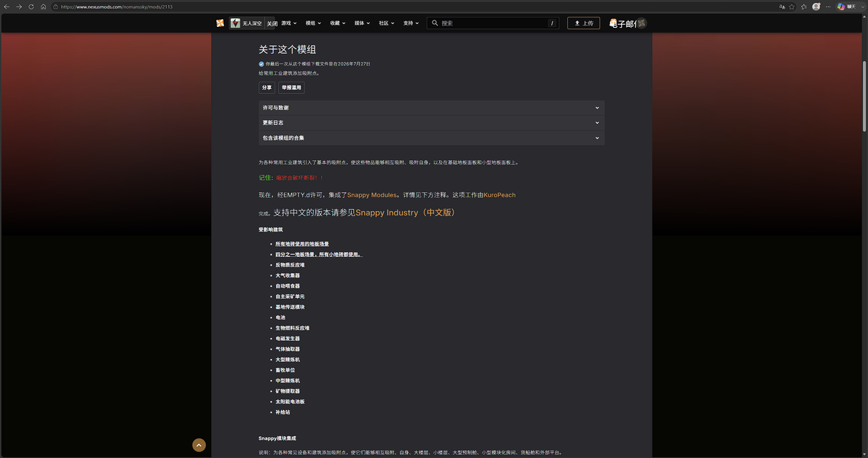The image size is (868, 458).
Task: Go back to the previous browser page
Action: coord(7,7)
